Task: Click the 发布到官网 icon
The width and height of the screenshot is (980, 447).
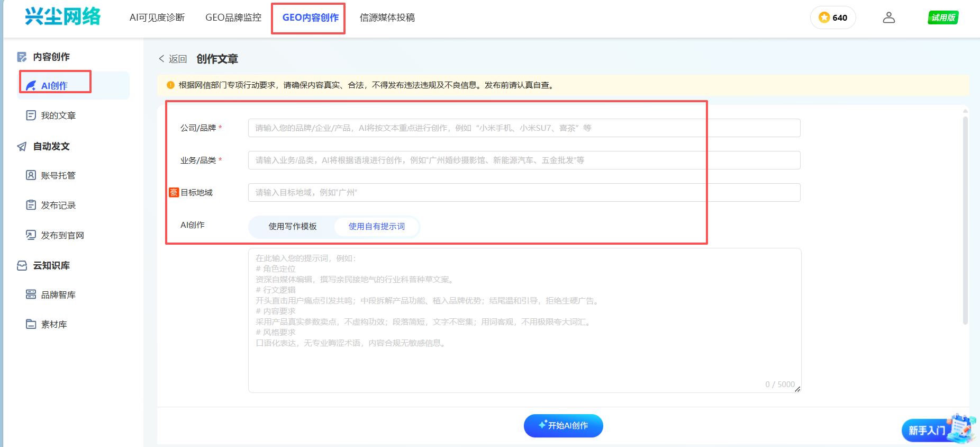Action: click(x=31, y=235)
